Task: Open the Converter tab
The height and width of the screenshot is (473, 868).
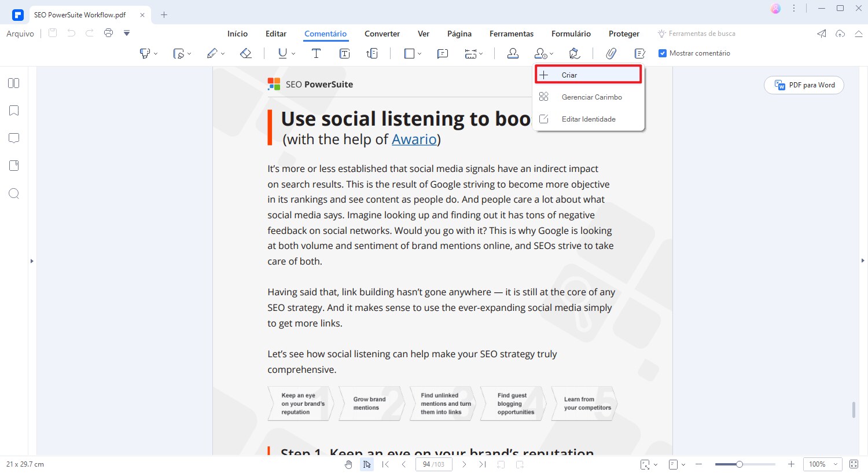Action: pos(382,34)
